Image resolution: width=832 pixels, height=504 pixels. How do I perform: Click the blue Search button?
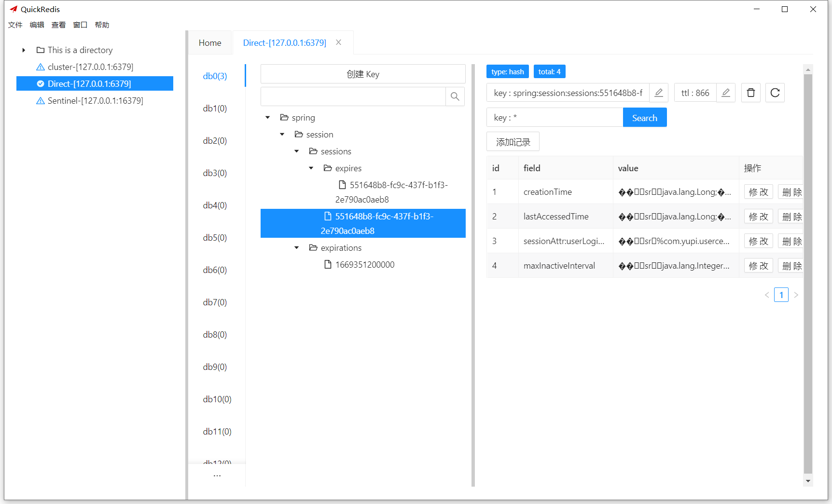pyautogui.click(x=645, y=118)
